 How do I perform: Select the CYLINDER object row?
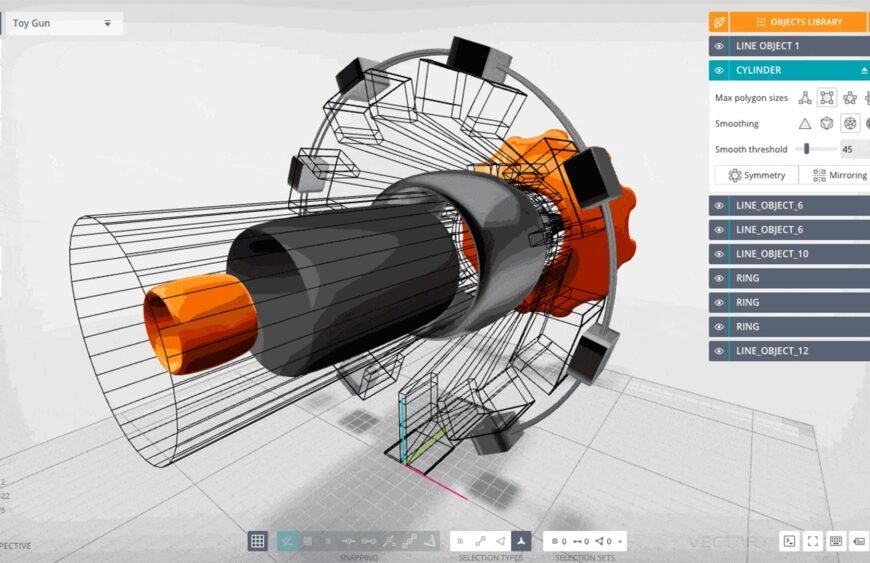click(790, 70)
